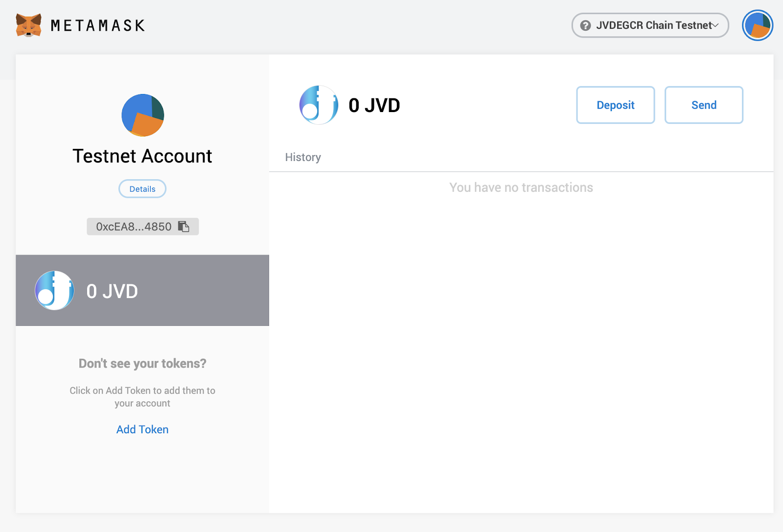Screen dimensions: 783x532
Task: Click the question mark network icon
Action: [585, 25]
